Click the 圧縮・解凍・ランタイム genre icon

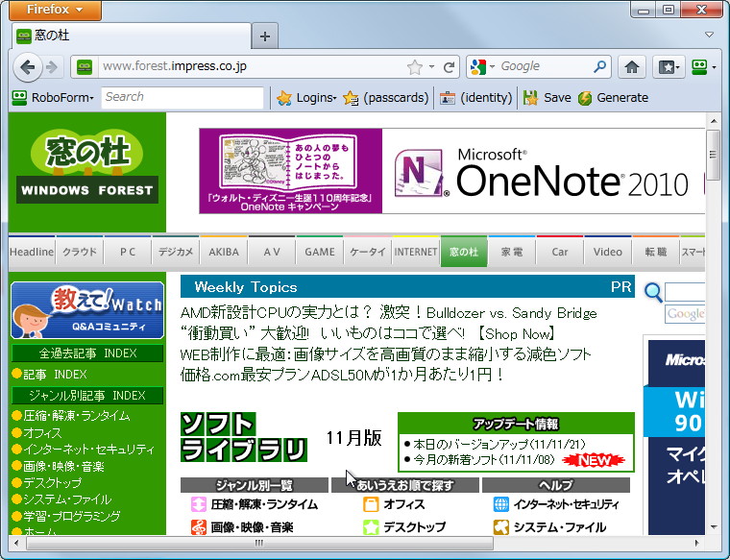199,504
